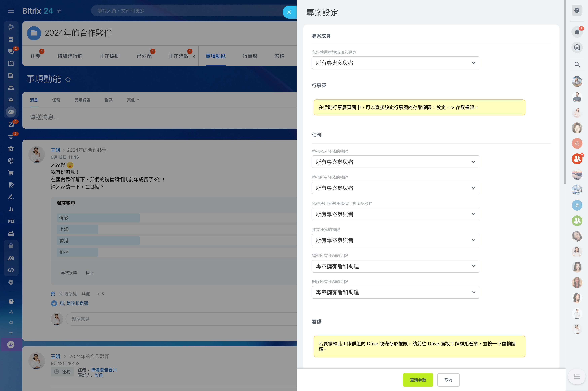588x391 pixels.
Task: Click the help question mark icon
Action: point(577,10)
